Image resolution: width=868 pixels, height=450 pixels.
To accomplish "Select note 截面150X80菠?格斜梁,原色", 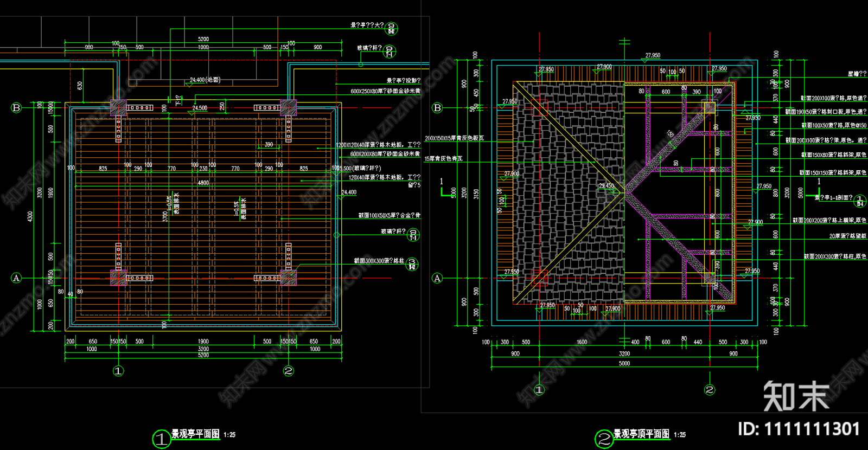I will [x=834, y=155].
